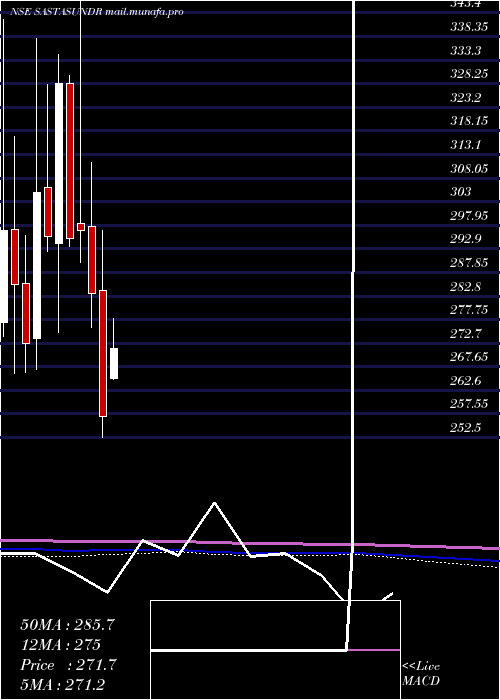This screenshot has width=500, height=700.
Task: Click the 277.75 price axis label
Action: point(469,310)
